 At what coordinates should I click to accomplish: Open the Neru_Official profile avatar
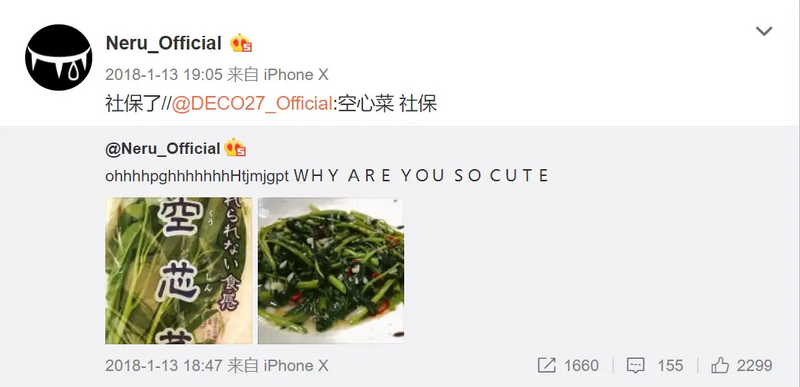click(x=59, y=58)
